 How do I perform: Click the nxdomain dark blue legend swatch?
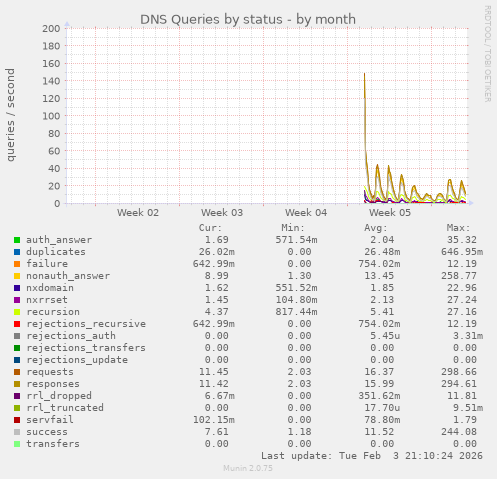tap(17, 288)
